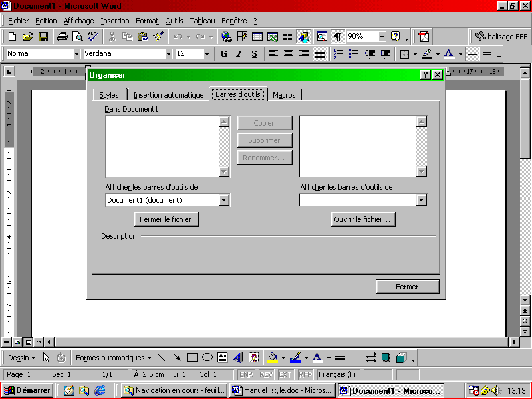This screenshot has width=532, height=399.
Task: Open print preview from the toolbar
Action: pyautogui.click(x=78, y=37)
